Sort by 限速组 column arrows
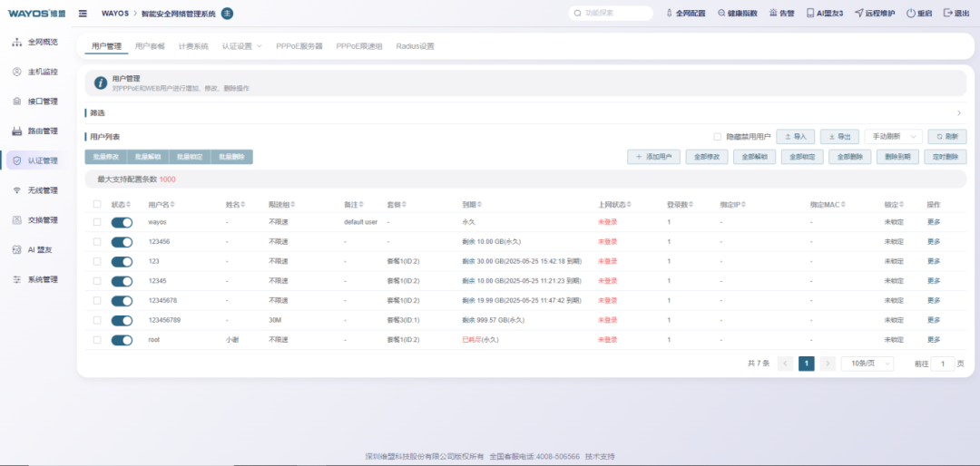 tap(292, 204)
